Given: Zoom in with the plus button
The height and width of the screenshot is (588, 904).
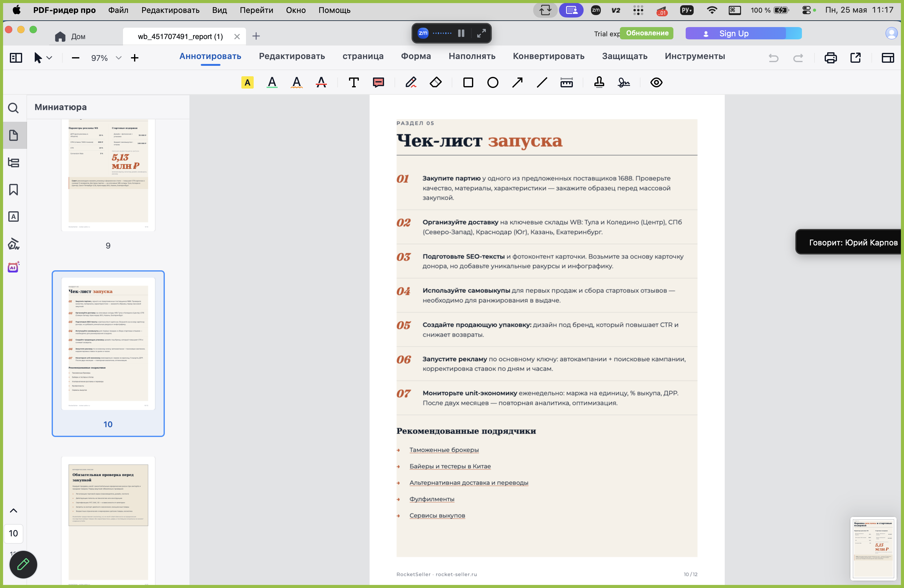Looking at the screenshot, I should [134, 58].
